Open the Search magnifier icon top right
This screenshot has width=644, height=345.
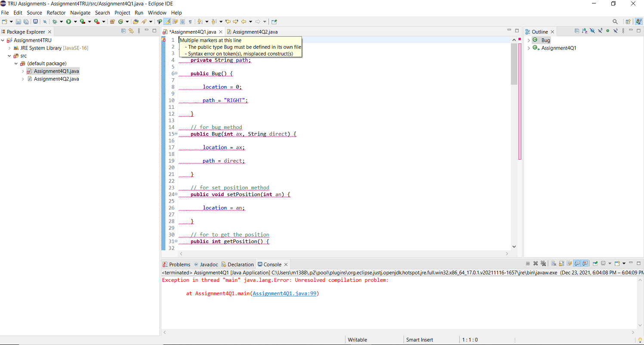click(615, 21)
